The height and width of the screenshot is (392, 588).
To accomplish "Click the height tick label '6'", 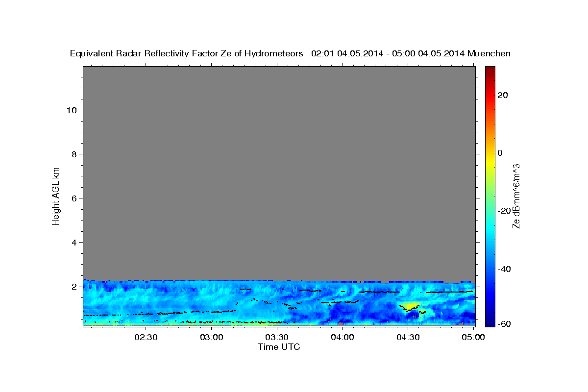I will 74,198.
